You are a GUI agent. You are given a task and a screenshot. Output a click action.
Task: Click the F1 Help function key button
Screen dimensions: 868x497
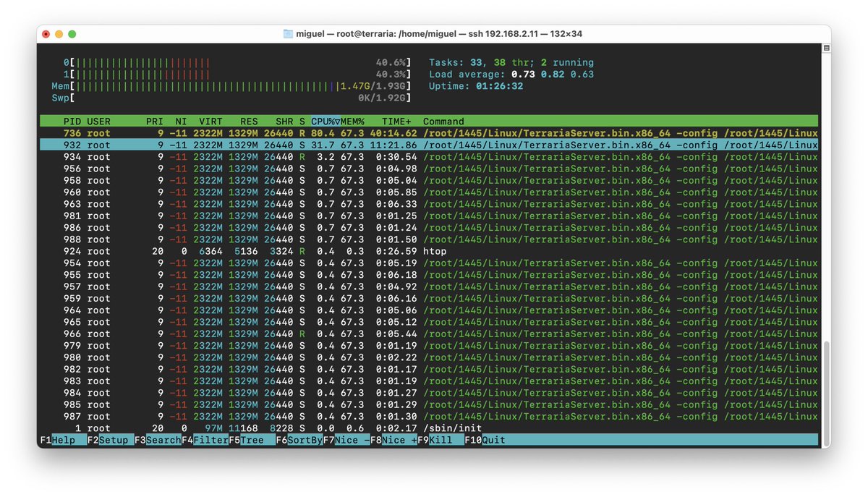64,440
